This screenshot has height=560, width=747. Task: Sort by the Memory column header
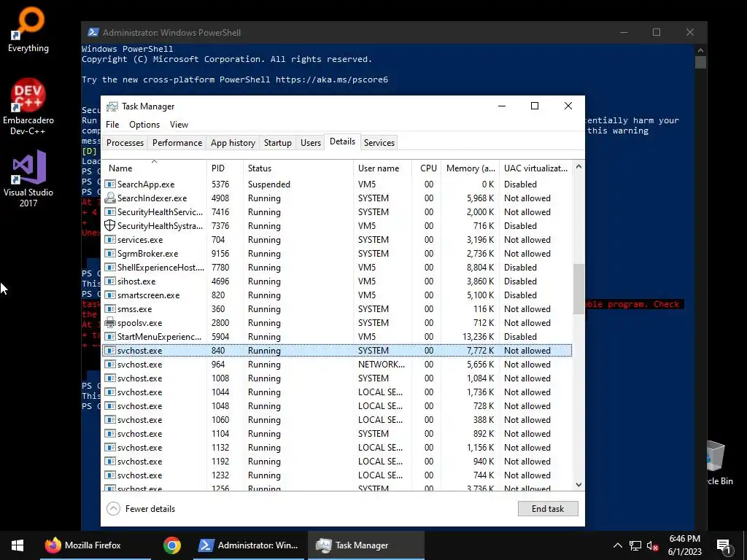[x=470, y=168]
